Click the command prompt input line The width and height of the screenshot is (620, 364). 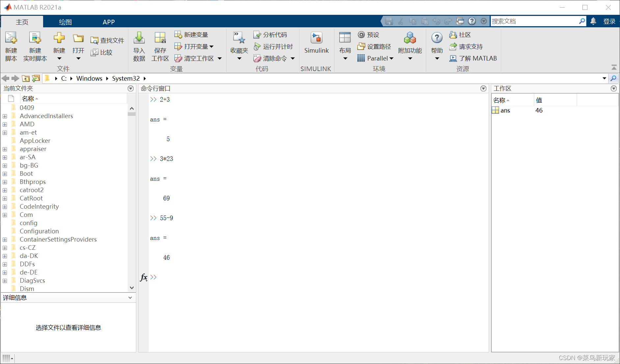319,277
